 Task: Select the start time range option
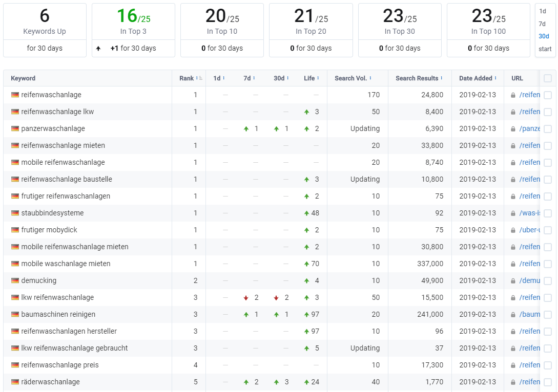point(545,49)
